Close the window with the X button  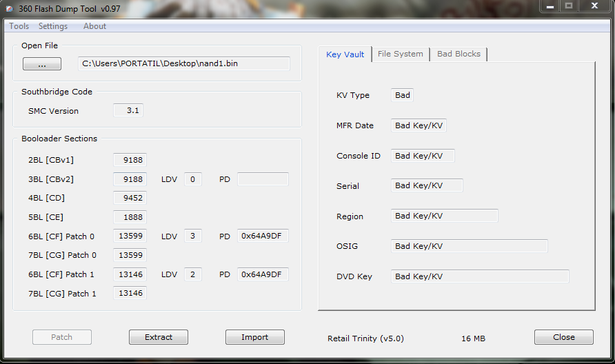(x=594, y=6)
